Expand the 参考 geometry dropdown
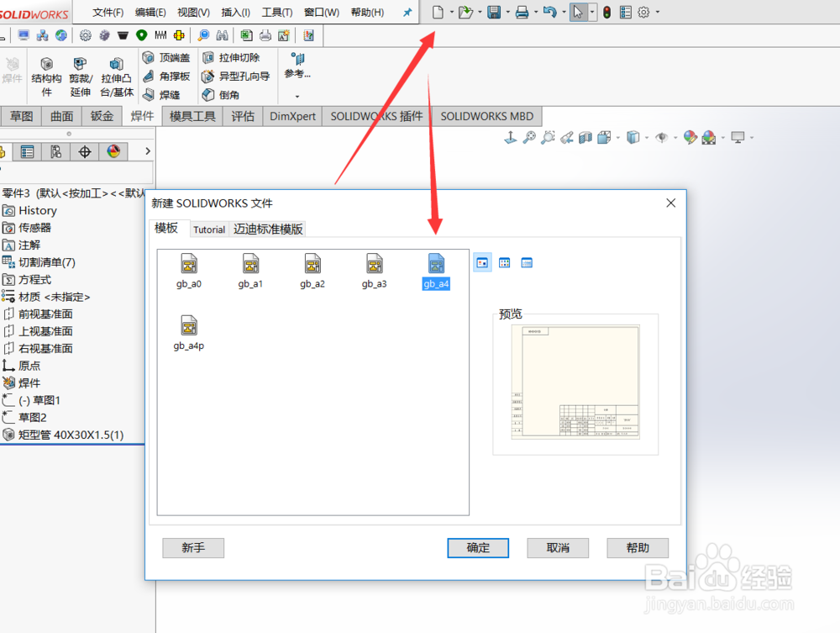Screen dimensions: 840x633 297,97
